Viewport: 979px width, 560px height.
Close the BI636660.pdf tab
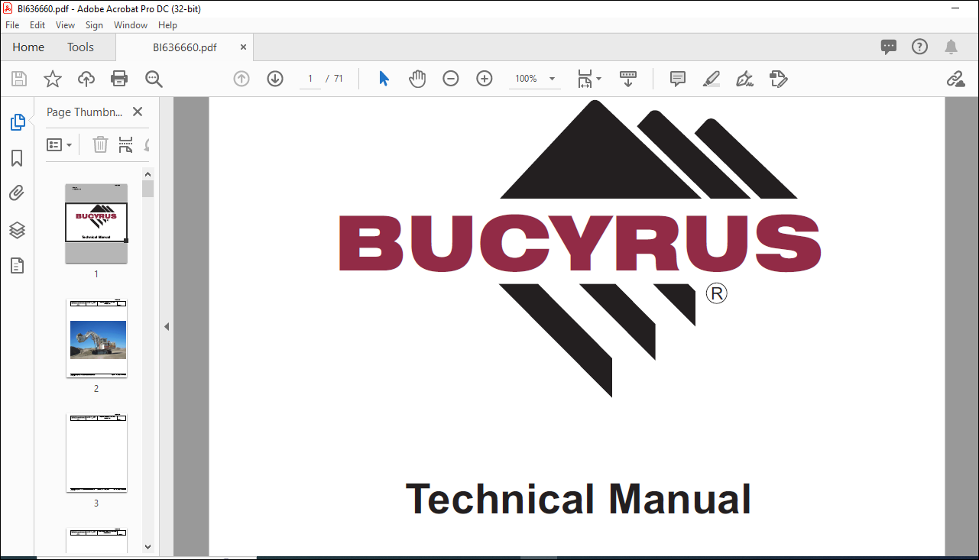[243, 47]
